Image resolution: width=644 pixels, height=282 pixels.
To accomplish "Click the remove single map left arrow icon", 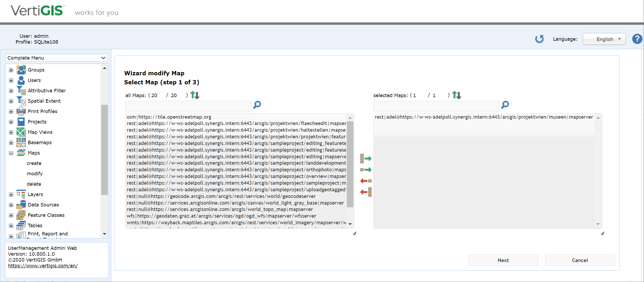I will [x=366, y=181].
